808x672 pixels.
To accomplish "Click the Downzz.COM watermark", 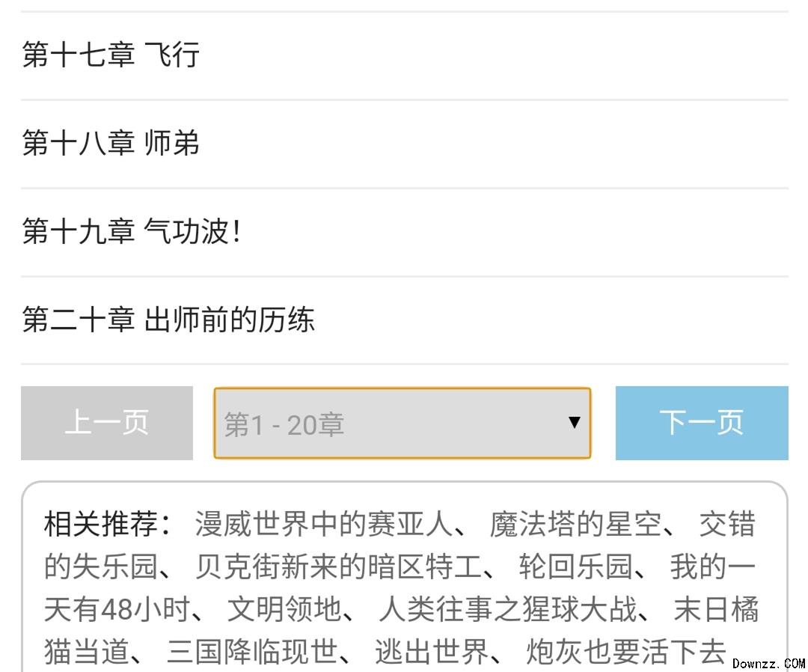I will tap(768, 663).
